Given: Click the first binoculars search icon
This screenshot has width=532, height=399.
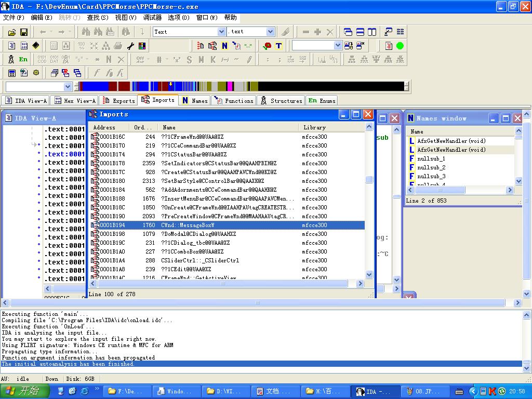Looking at the screenshot, I should pos(86,32).
